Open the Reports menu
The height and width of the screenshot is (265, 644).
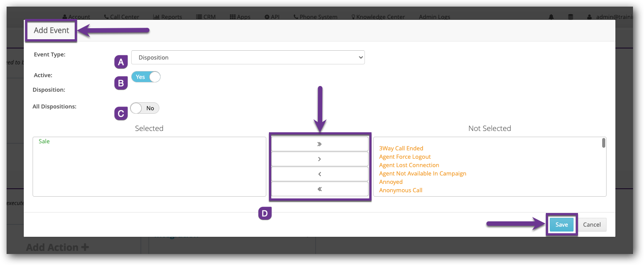[x=168, y=17]
